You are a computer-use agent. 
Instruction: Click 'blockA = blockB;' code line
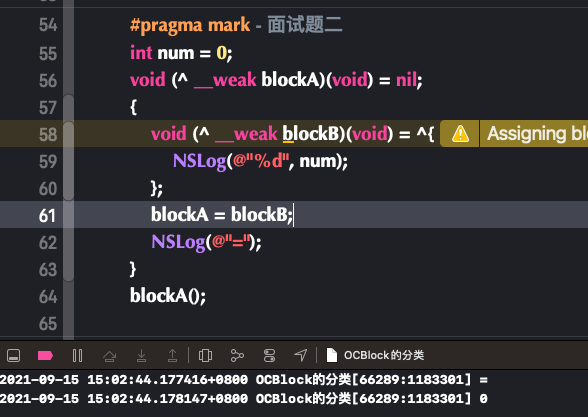pyautogui.click(x=222, y=215)
